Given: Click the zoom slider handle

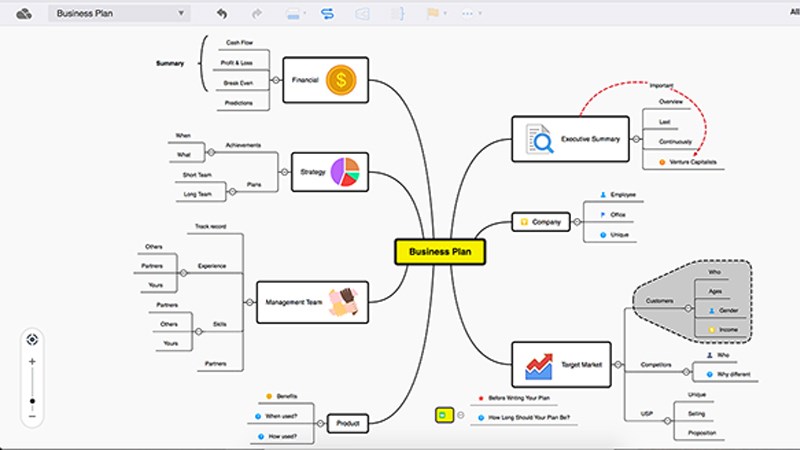Looking at the screenshot, I should coord(32,401).
